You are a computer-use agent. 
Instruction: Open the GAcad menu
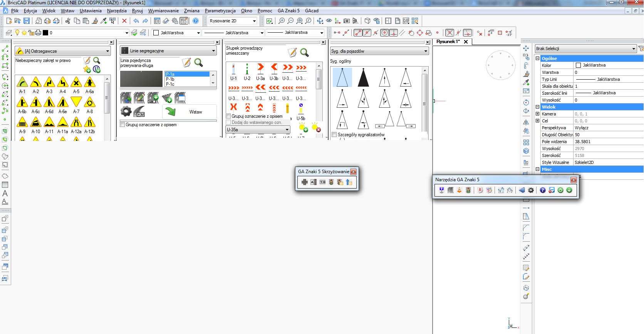point(312,11)
